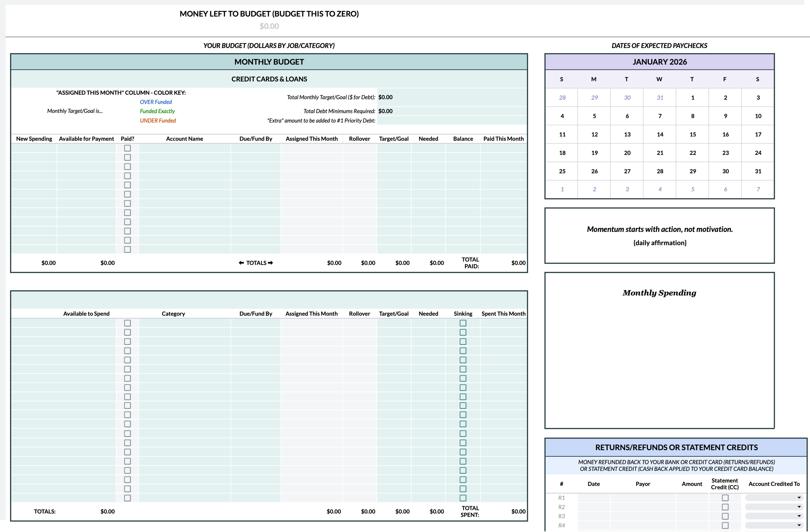Click the Extra amount for #1 Priority Debt field
This screenshot has height=532, width=810.
pyautogui.click(x=452, y=120)
